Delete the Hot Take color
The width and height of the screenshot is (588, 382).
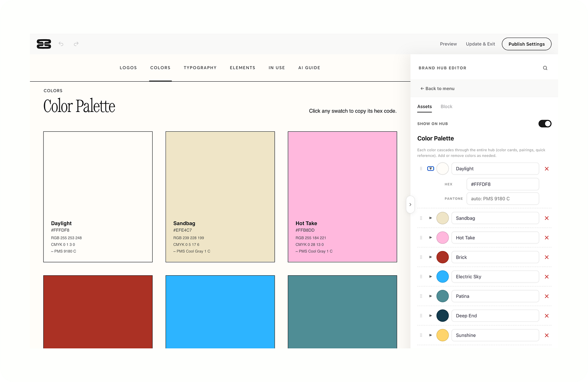pyautogui.click(x=547, y=238)
